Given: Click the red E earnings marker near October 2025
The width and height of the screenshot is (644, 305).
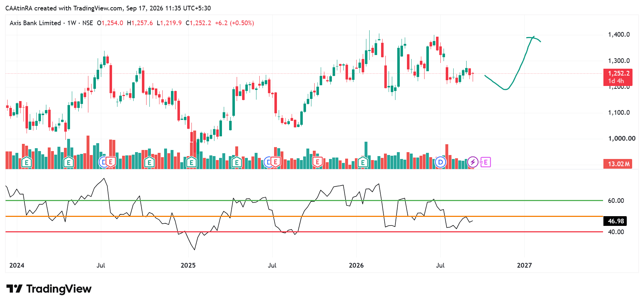Looking at the screenshot, I should tap(318, 162).
